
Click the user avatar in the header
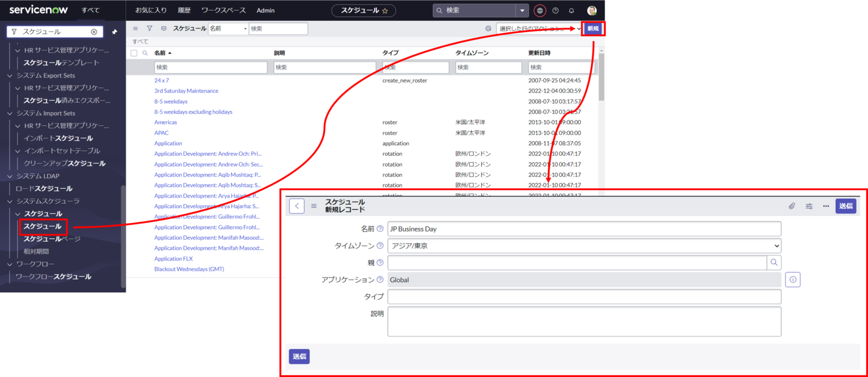[591, 10]
